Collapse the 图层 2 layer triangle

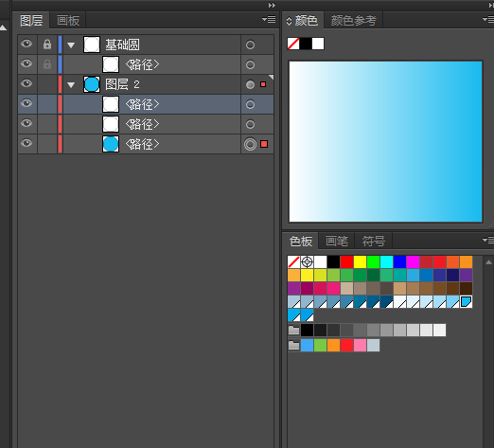click(x=71, y=85)
